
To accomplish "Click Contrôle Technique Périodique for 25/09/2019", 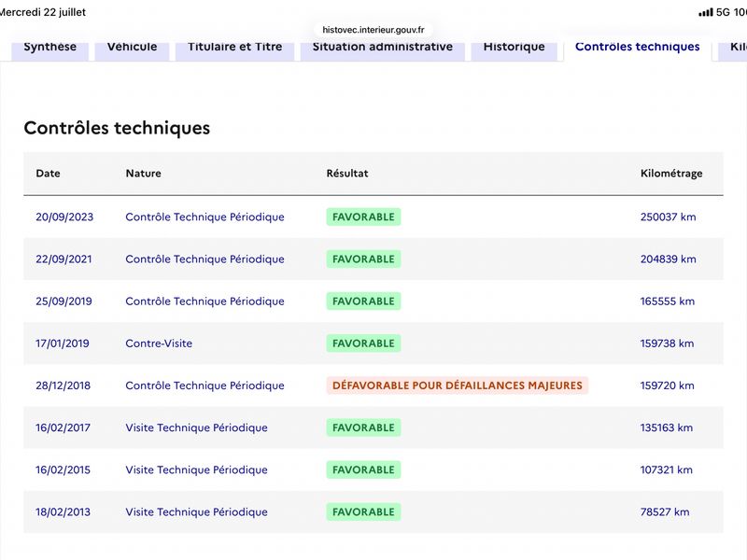I will click(x=204, y=301).
